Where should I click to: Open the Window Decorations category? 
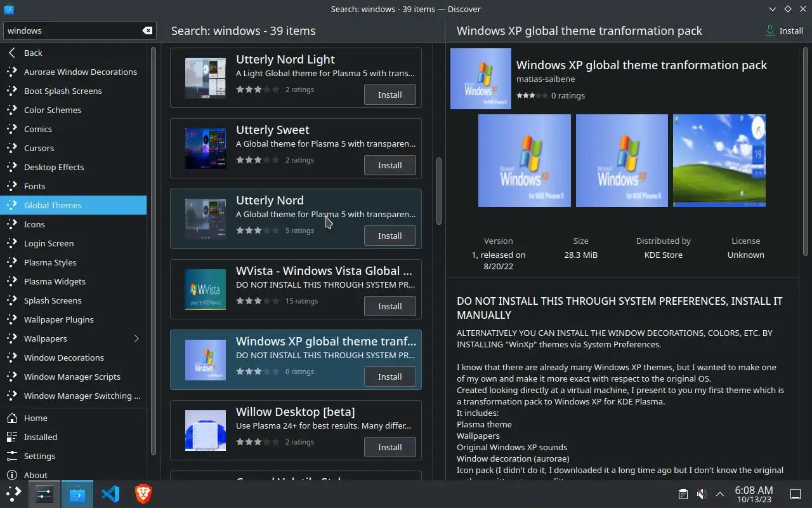pos(73,358)
